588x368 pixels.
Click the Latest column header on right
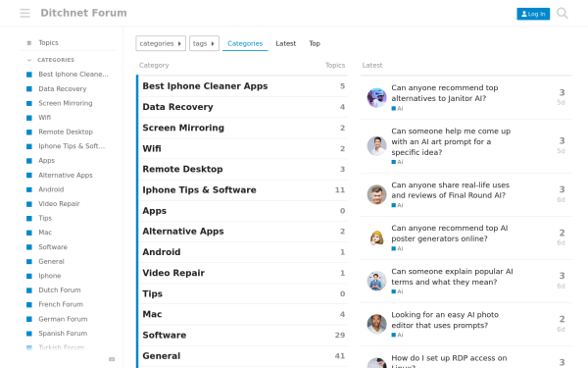click(372, 66)
